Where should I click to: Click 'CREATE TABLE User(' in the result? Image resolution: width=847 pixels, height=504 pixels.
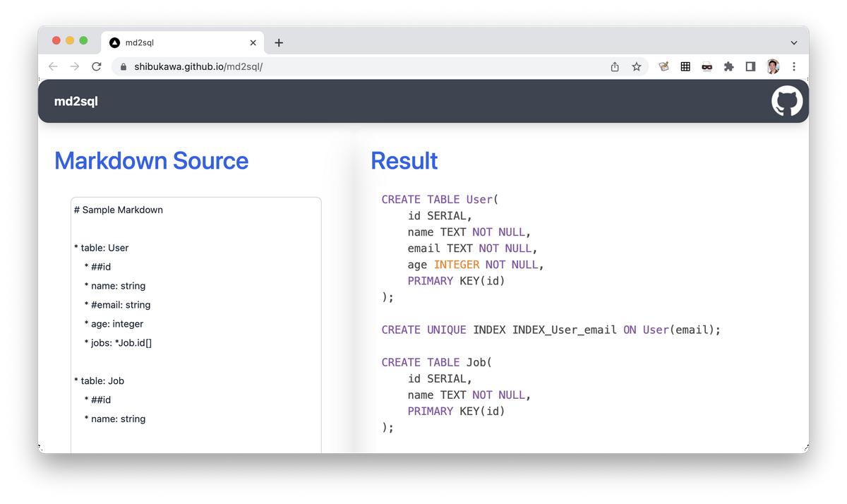(x=440, y=200)
